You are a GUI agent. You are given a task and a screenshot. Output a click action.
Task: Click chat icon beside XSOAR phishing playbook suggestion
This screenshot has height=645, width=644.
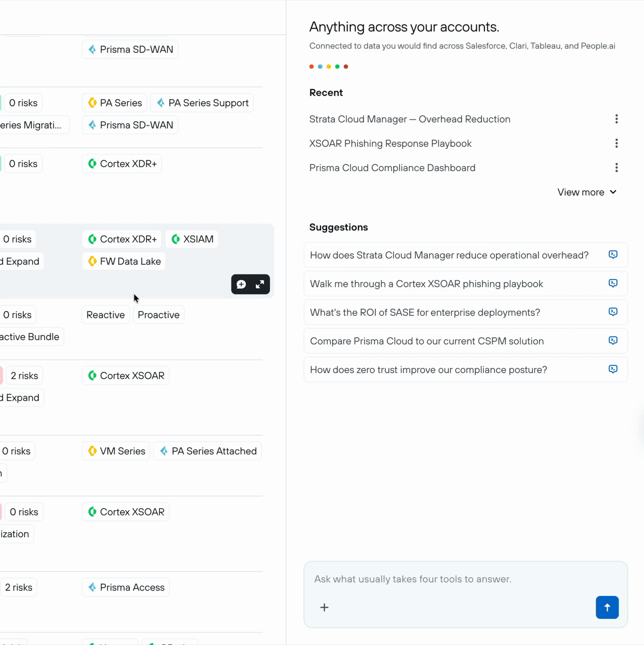coord(613,283)
